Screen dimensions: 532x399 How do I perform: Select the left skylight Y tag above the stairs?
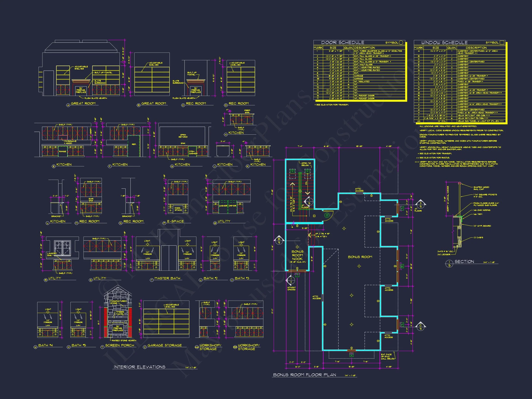(x=293, y=172)
